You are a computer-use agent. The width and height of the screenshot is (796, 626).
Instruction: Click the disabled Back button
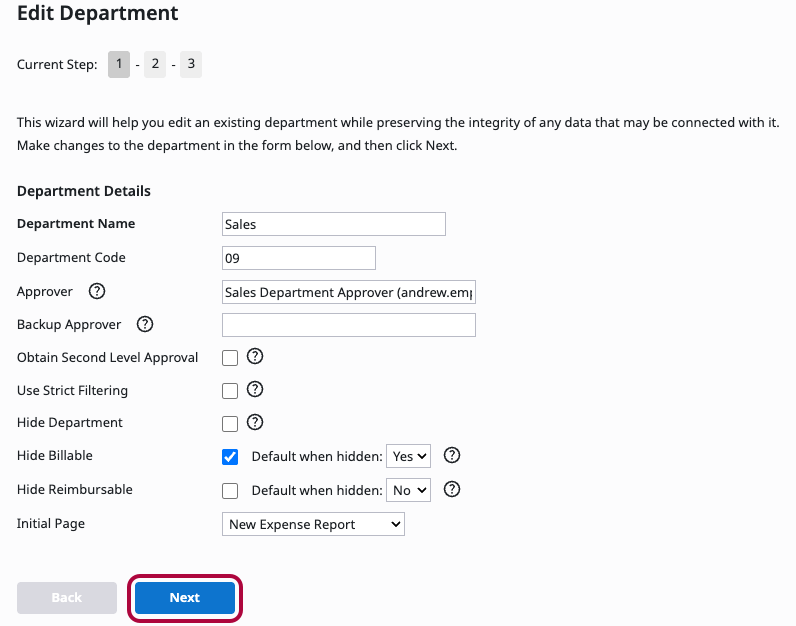pyautogui.click(x=67, y=598)
